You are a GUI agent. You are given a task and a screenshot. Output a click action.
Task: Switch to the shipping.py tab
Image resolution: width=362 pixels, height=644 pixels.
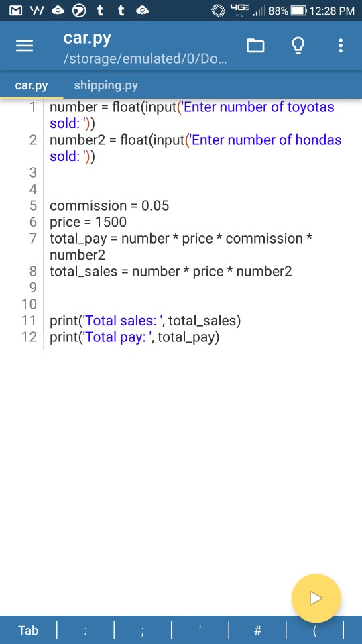[106, 85]
